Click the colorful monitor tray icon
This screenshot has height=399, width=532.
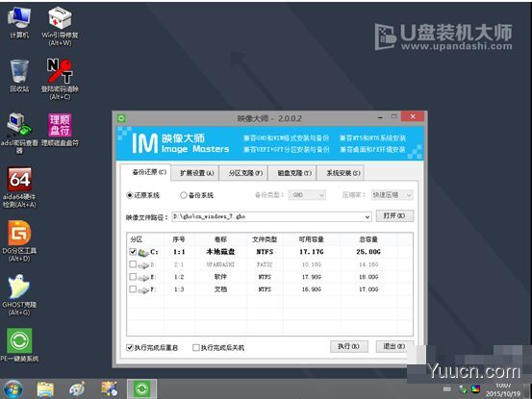click(x=475, y=389)
